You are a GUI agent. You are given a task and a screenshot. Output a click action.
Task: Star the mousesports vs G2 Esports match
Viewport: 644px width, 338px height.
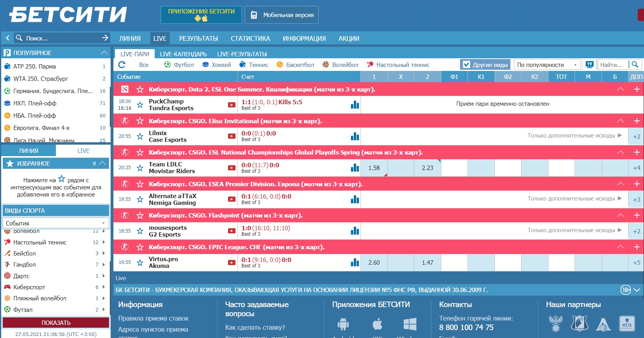140,231
